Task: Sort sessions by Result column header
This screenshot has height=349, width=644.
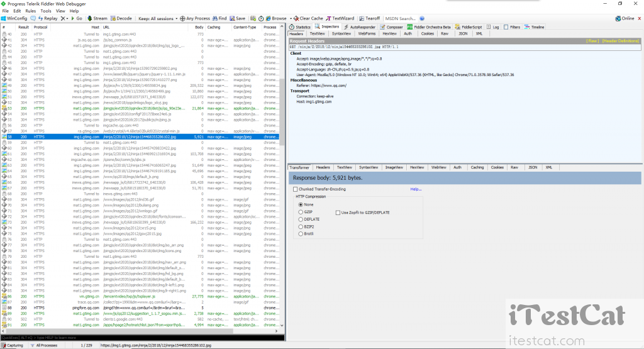Action: (x=23, y=27)
